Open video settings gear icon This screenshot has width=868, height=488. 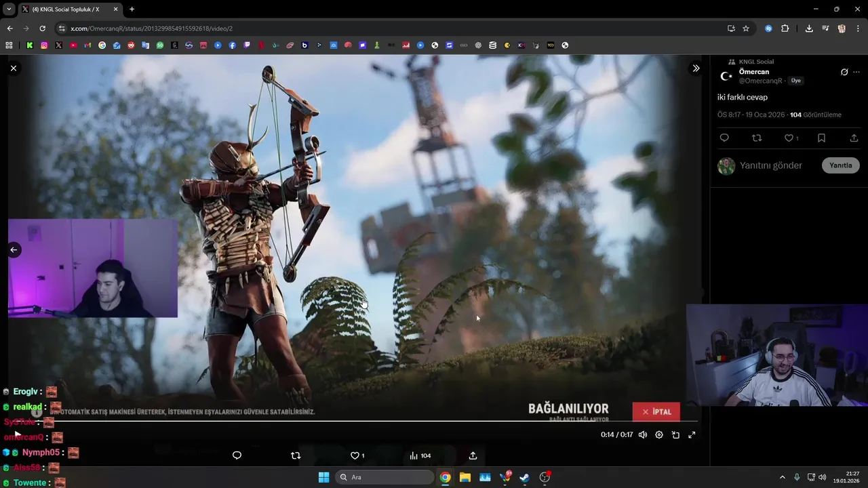coord(659,434)
